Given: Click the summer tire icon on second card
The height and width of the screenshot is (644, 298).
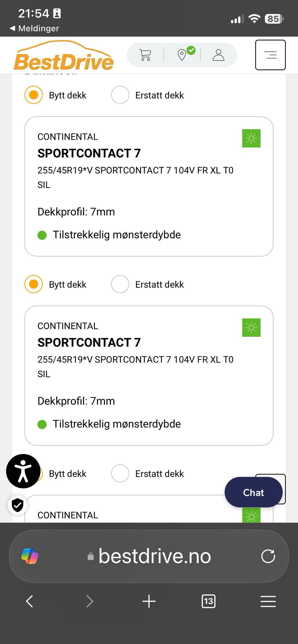Looking at the screenshot, I should 251,328.
